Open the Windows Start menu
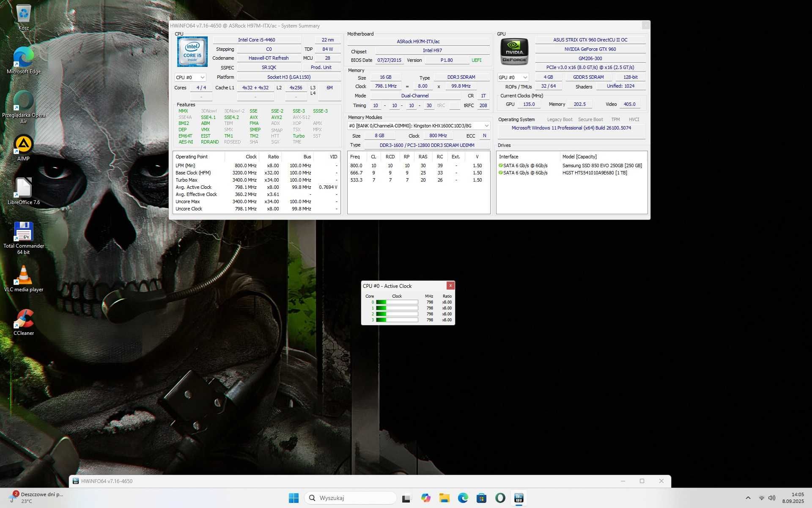 (294, 498)
